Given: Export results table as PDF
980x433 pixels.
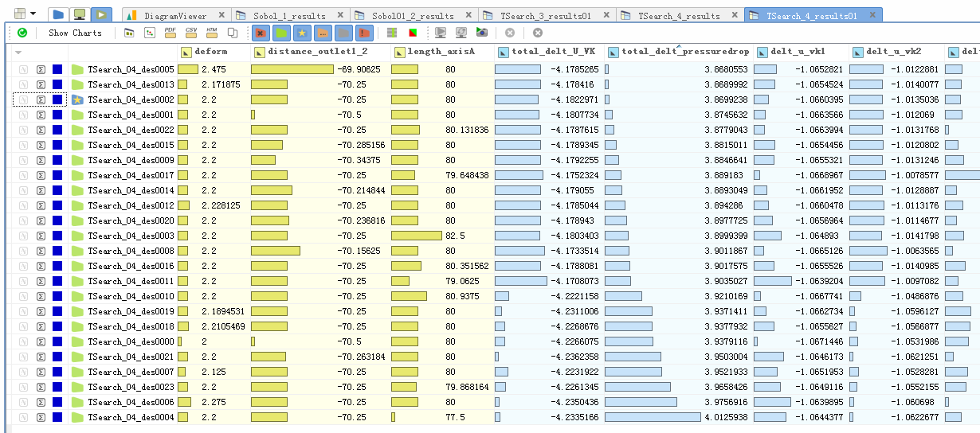Looking at the screenshot, I should tap(171, 33).
